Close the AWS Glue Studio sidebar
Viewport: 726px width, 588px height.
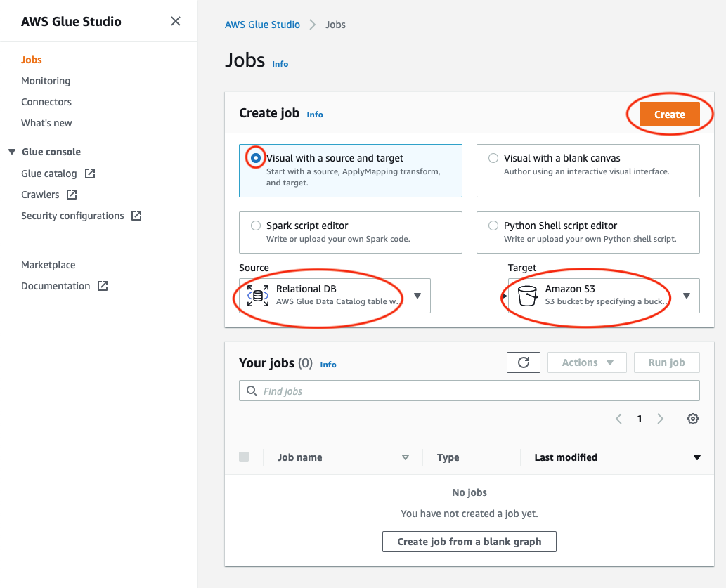tap(176, 21)
